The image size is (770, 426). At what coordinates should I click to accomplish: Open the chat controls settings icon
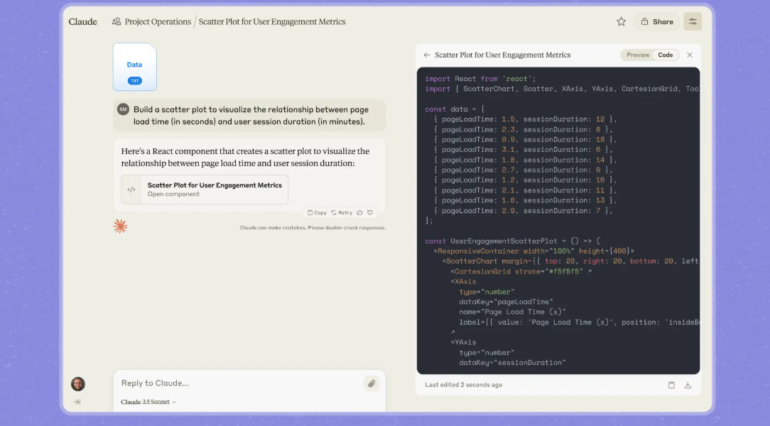pos(692,22)
